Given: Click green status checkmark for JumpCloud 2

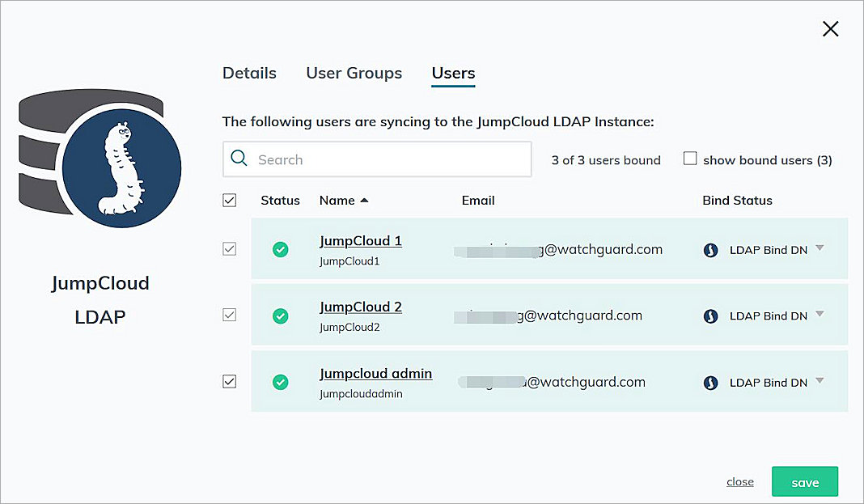Looking at the screenshot, I should 280,316.
